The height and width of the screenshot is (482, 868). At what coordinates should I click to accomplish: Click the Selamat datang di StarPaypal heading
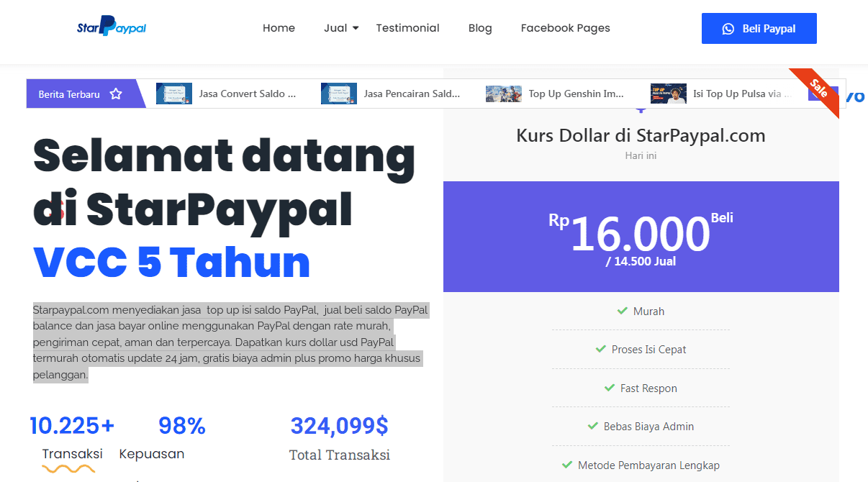[x=225, y=182]
